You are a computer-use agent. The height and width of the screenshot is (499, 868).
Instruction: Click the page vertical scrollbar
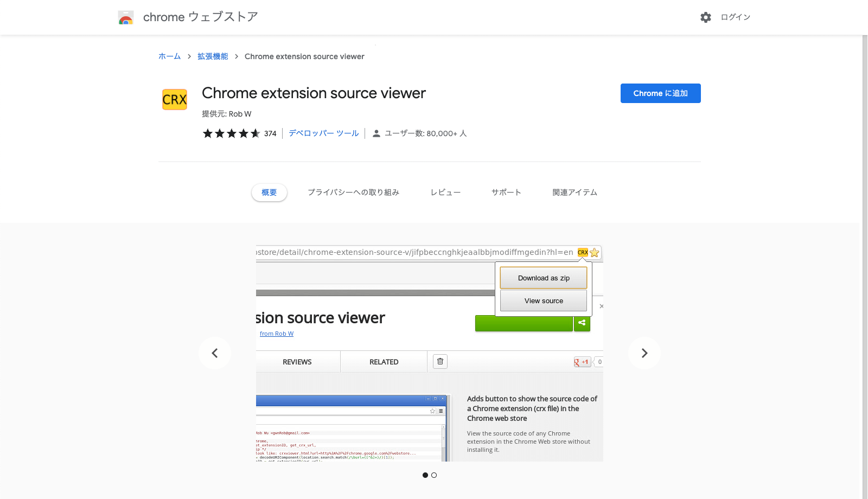(865, 267)
